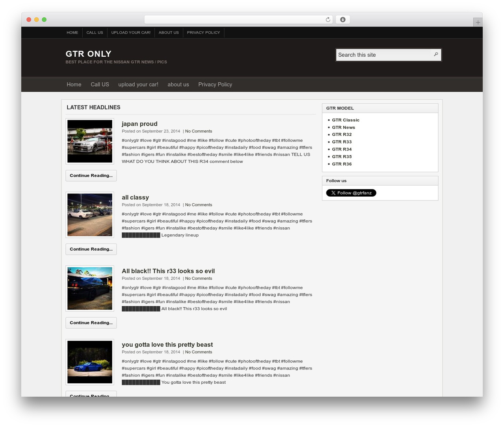The image size is (504, 427).
Task: Select 'Privacy Policy' in the main navigation
Action: click(215, 84)
